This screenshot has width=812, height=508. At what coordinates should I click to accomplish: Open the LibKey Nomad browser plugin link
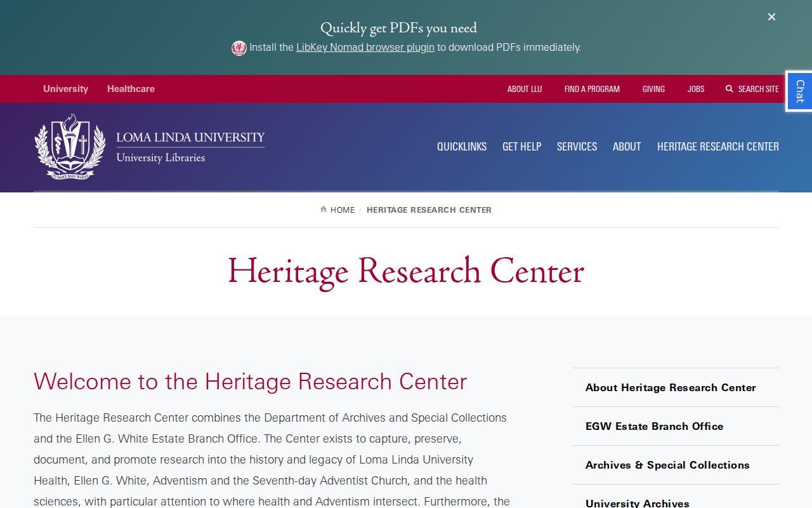pyautogui.click(x=365, y=47)
